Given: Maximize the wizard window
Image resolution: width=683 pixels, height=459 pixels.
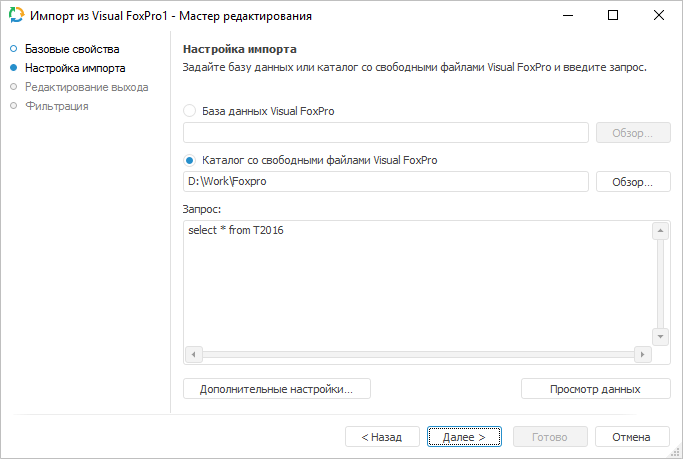Looking at the screenshot, I should (612, 16).
